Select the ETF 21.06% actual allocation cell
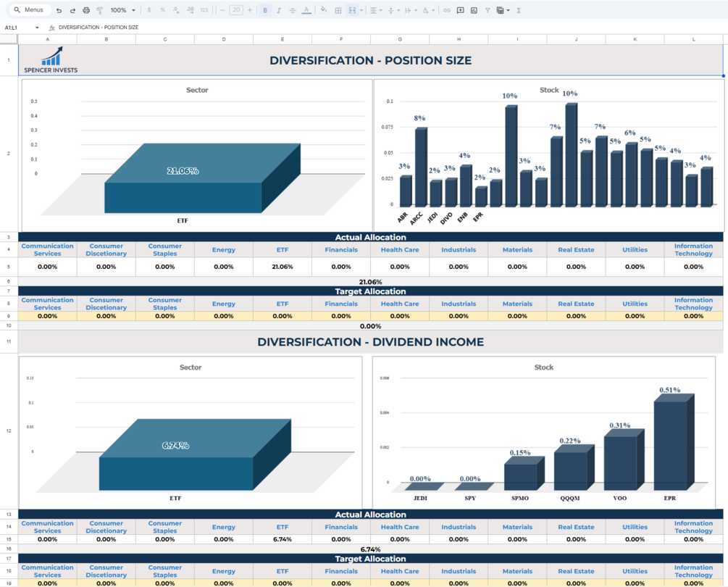Image resolution: width=728 pixels, height=587 pixels. 283,267
